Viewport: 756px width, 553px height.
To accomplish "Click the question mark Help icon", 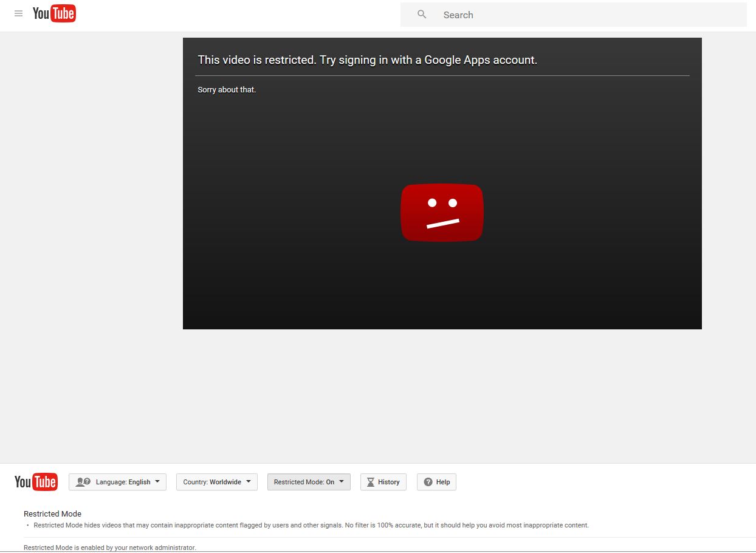I will (428, 482).
